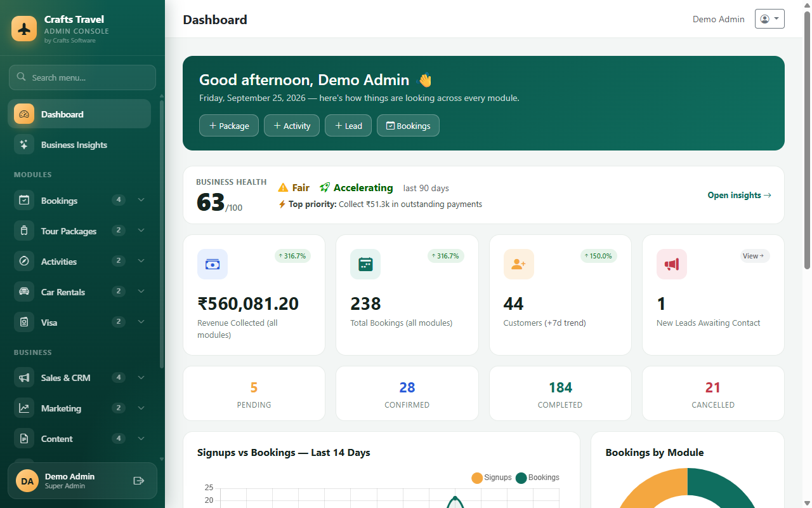Click the add Activity button
Image resolution: width=812 pixels, height=508 pixels.
[x=292, y=126]
